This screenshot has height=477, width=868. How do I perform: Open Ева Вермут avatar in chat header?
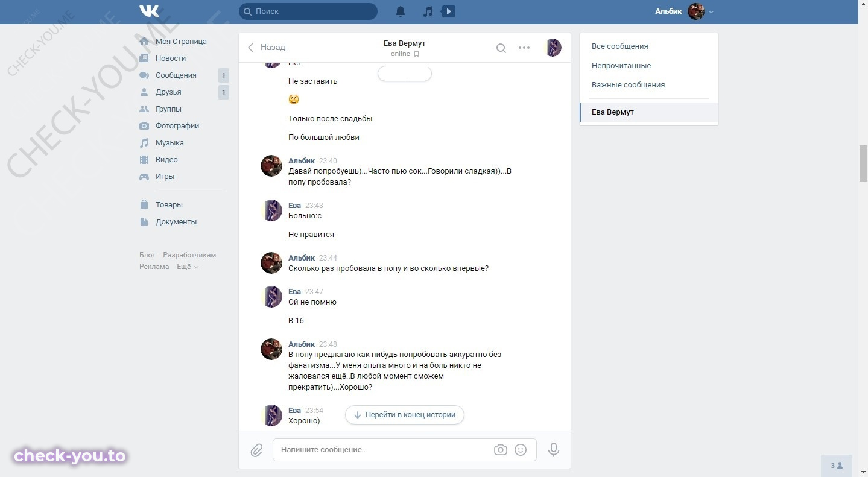(x=554, y=48)
